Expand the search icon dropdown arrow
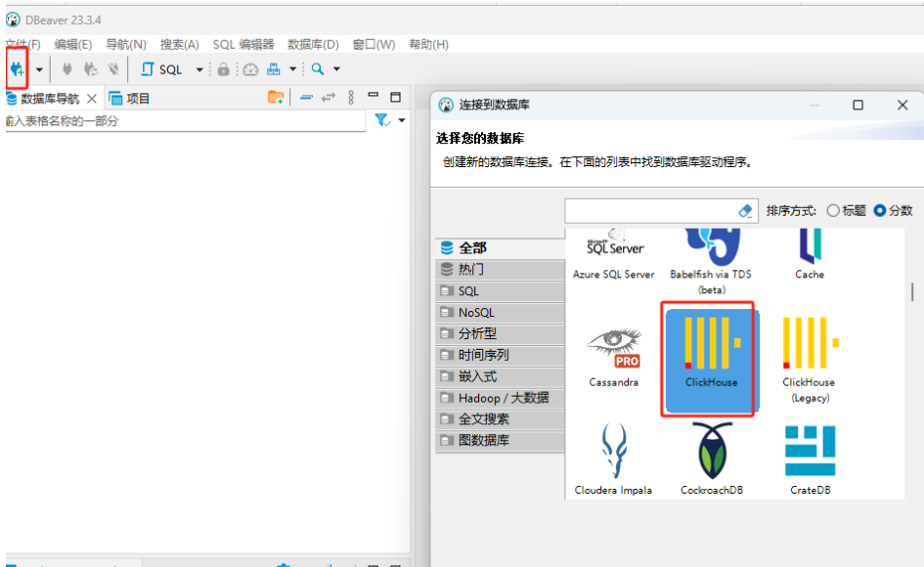Viewport: 924px width, 567px height. pyautogui.click(x=336, y=69)
